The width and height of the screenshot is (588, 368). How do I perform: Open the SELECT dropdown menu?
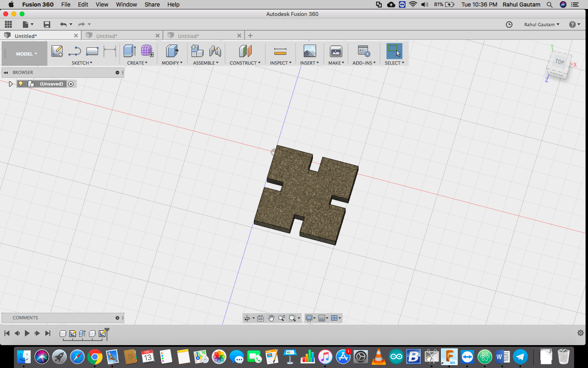[x=394, y=63]
